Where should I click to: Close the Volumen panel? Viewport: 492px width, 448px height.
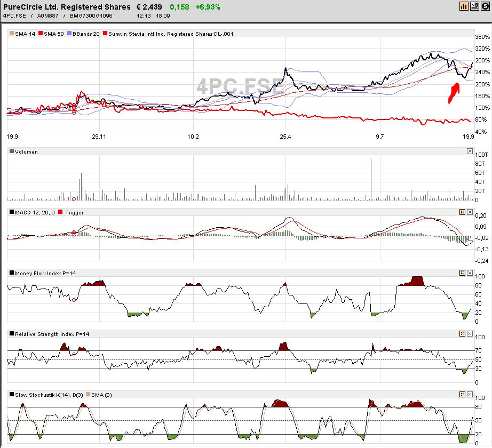coord(470,151)
